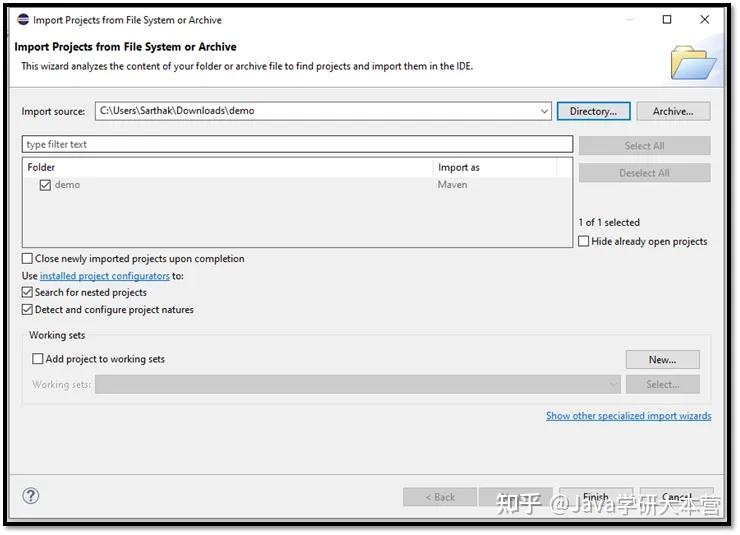This screenshot has width=740, height=535.
Task: Click the Archive... button
Action: (673, 111)
